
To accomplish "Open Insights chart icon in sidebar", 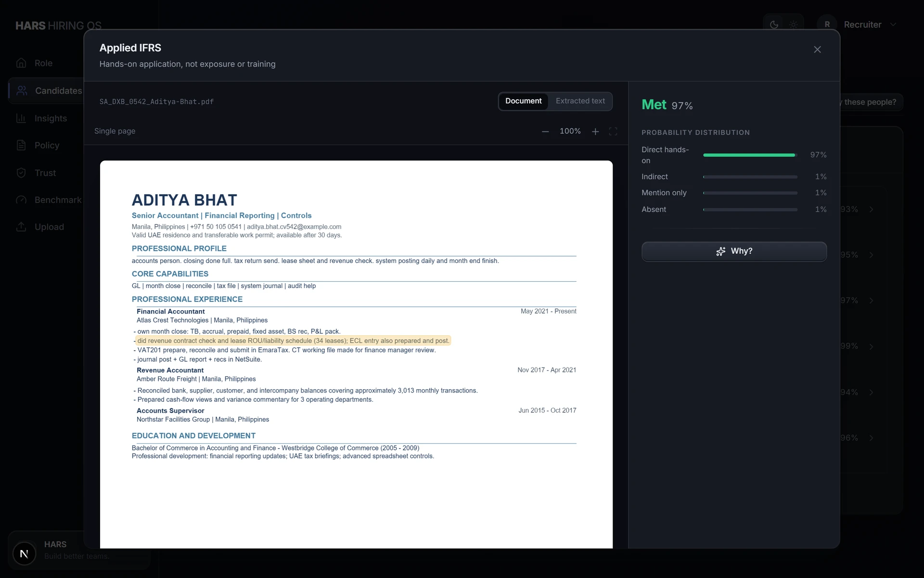I will 21,118.
